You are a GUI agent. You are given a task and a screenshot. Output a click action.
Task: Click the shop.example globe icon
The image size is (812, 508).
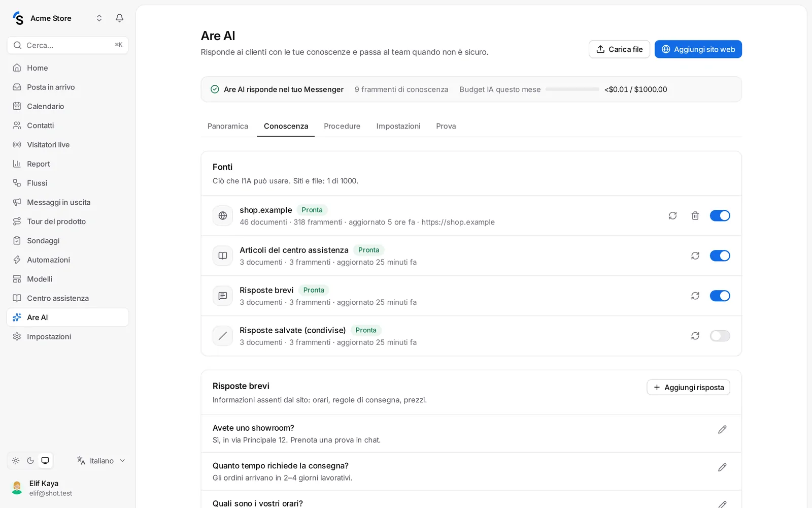223,216
